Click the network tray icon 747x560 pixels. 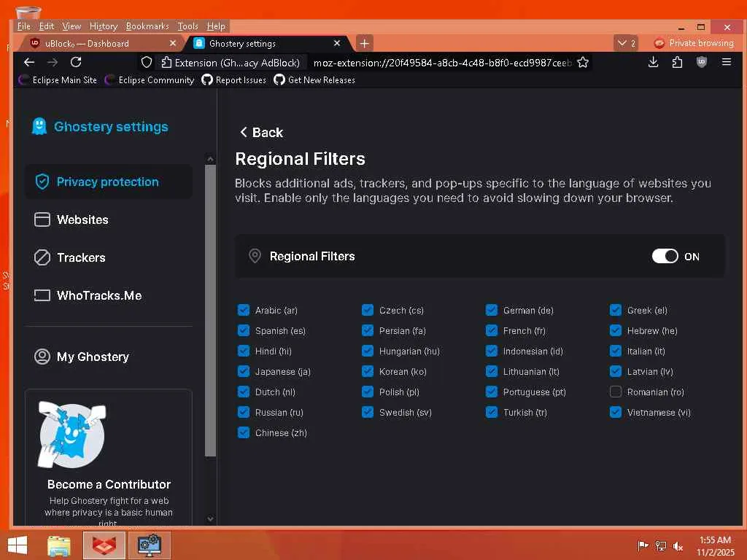point(660,546)
